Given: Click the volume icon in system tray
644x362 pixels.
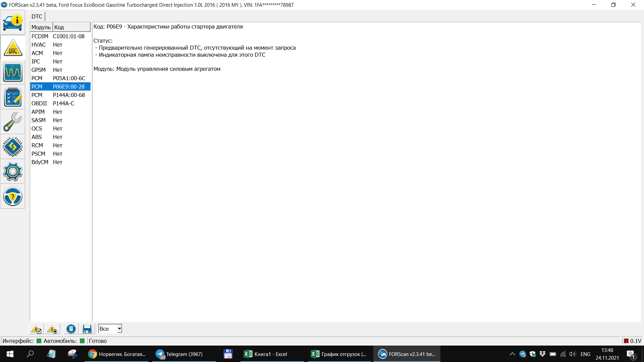Looking at the screenshot, I should (x=573, y=354).
